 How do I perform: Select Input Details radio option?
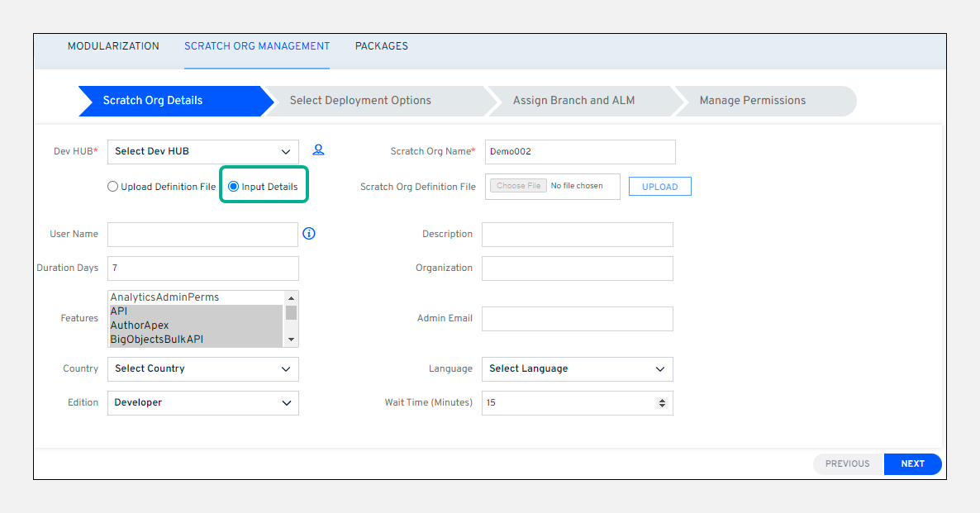pyautogui.click(x=234, y=187)
